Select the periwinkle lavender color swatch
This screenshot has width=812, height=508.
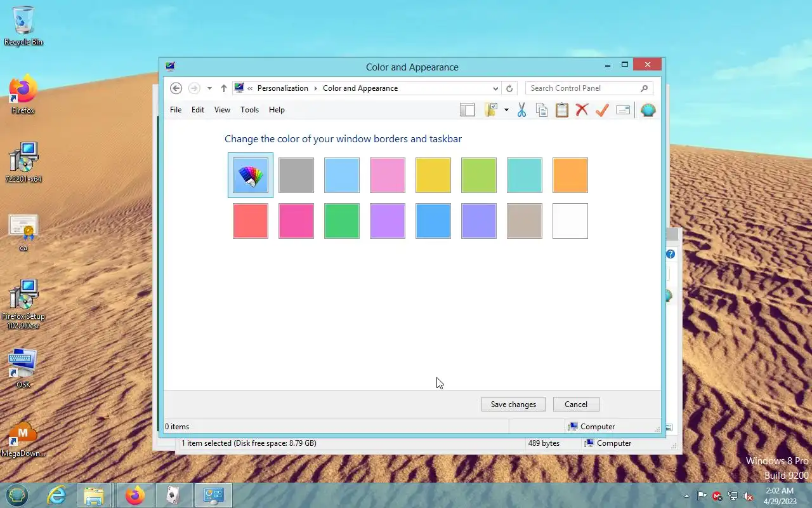[x=479, y=221]
